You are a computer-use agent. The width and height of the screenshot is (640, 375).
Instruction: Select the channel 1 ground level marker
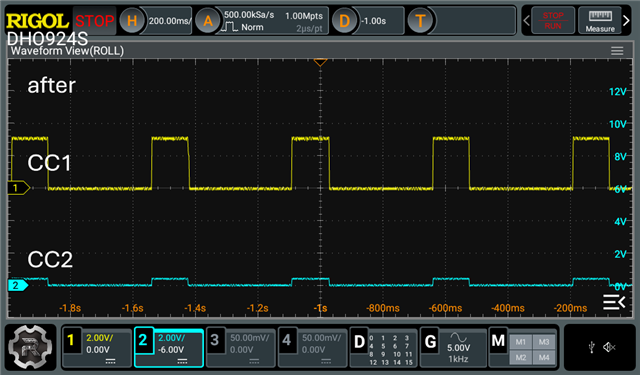click(19, 188)
